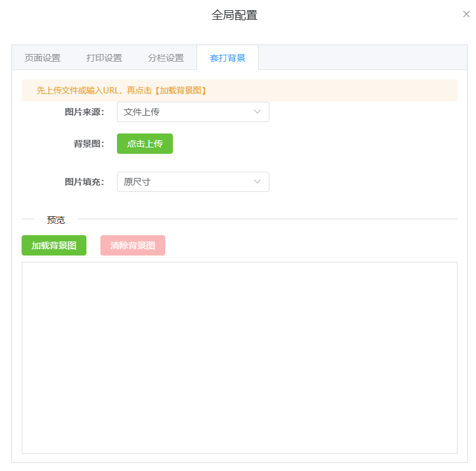
Task: Click the 背景图 label
Action: [89, 144]
